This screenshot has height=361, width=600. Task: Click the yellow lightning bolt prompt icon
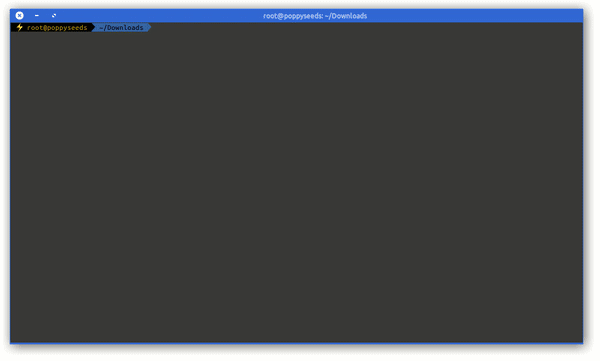[19, 28]
